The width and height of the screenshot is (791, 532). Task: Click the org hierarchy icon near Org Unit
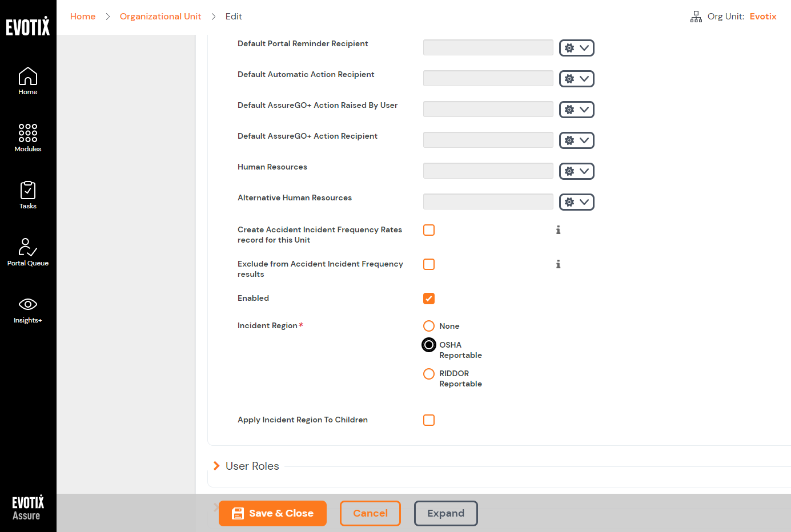coord(696,17)
